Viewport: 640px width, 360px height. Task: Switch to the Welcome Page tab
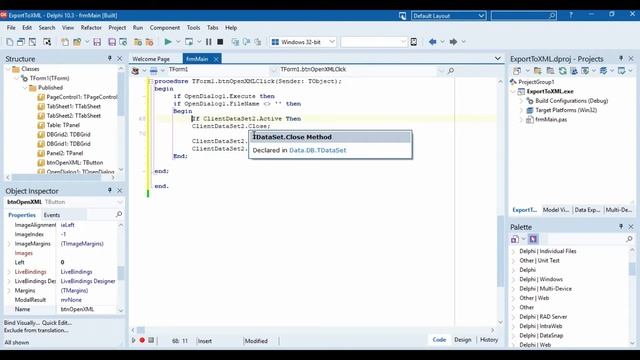coord(151,59)
